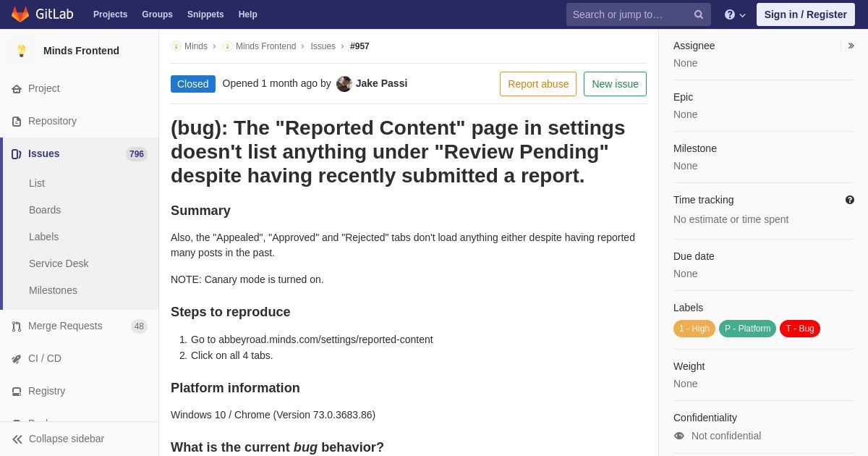Click the search magnifier icon
Image resolution: width=868 pixels, height=456 pixels.
699,14
